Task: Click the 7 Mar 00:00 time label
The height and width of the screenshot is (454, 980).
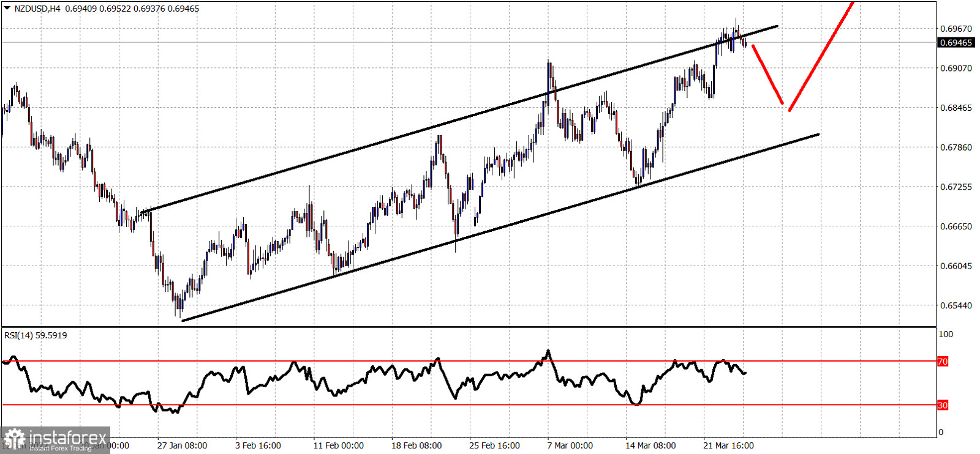Action: [570, 445]
